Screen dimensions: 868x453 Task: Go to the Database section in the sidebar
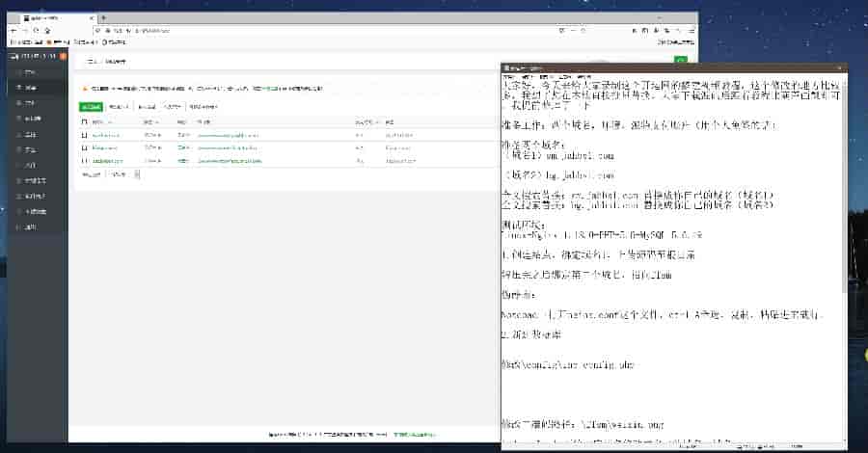coord(29,119)
